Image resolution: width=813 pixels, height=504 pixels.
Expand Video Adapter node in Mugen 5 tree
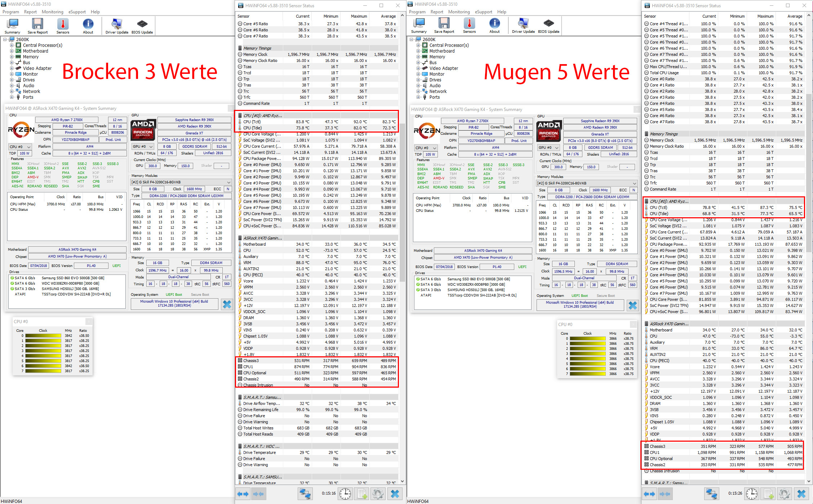pyautogui.click(x=418, y=68)
